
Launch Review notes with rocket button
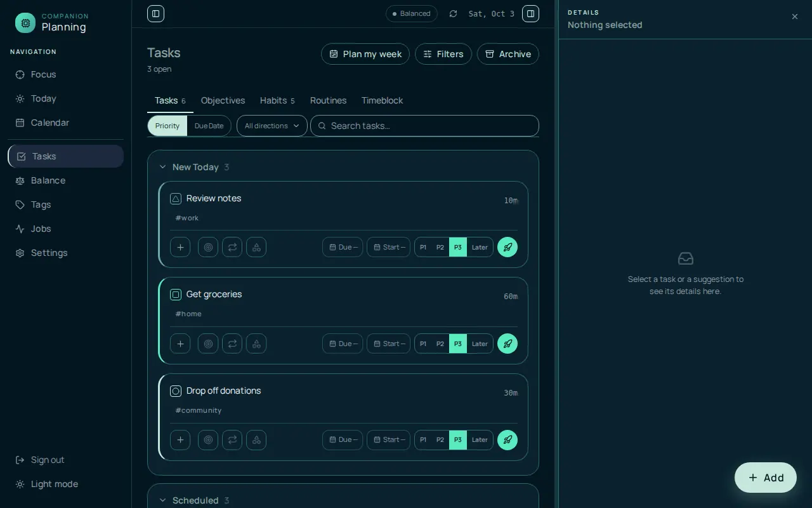[507, 247]
